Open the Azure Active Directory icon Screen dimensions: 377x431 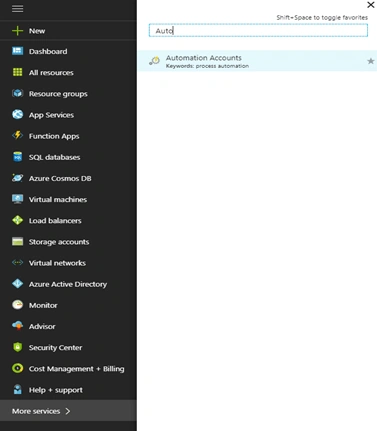17,284
